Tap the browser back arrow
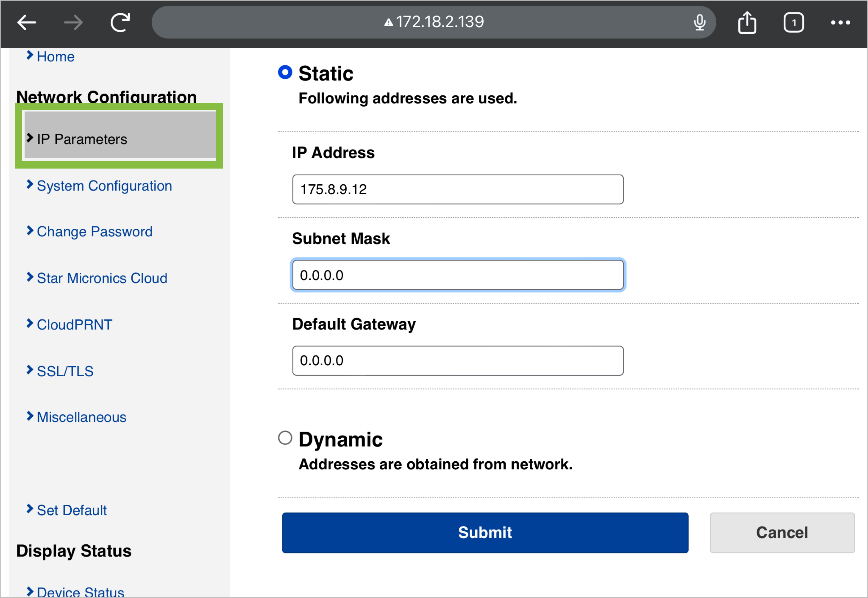This screenshot has width=868, height=598. [27, 23]
